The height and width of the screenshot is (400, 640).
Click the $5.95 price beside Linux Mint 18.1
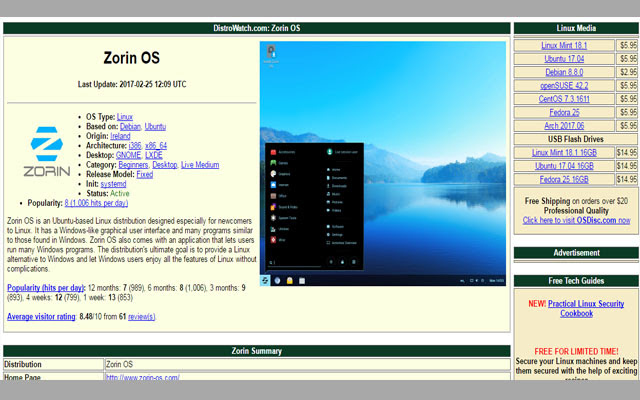(628, 45)
